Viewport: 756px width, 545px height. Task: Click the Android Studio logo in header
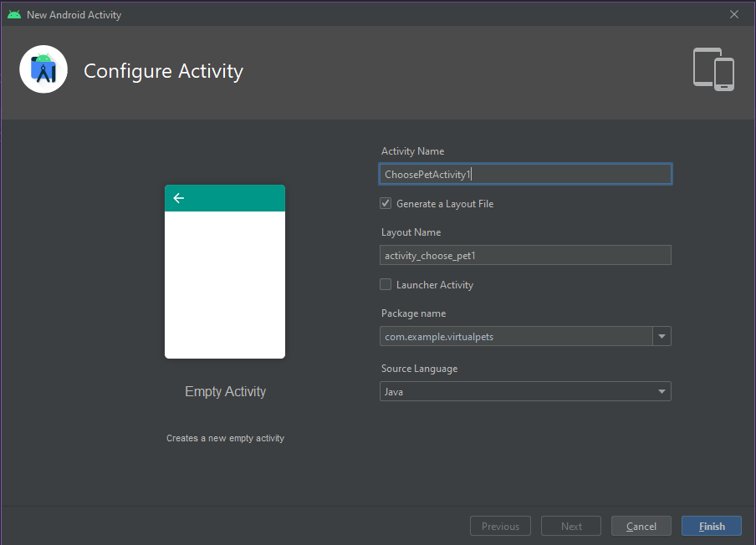[43, 70]
